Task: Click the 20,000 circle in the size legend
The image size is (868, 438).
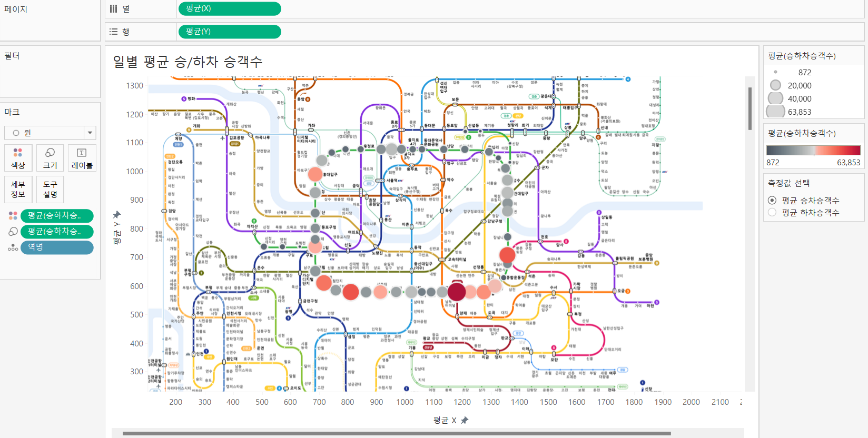Action: [x=775, y=85]
